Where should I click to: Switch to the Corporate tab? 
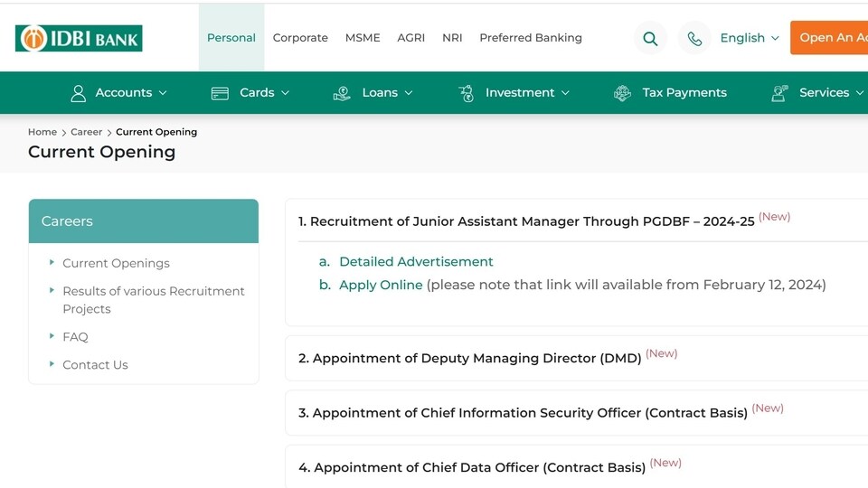[300, 38]
